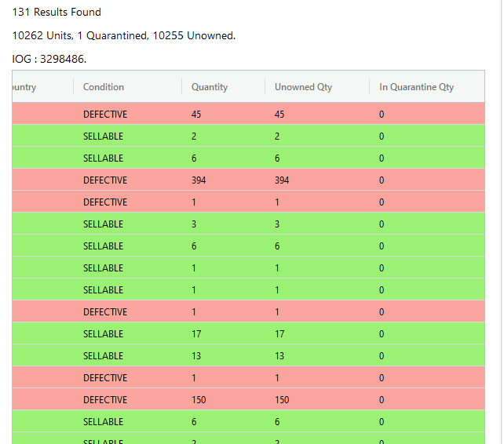Click the column divider between Condition and Quantity
504x444 pixels.
(181, 86)
